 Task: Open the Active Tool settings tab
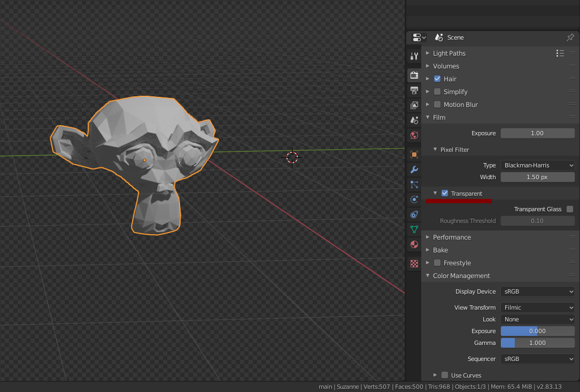414,56
